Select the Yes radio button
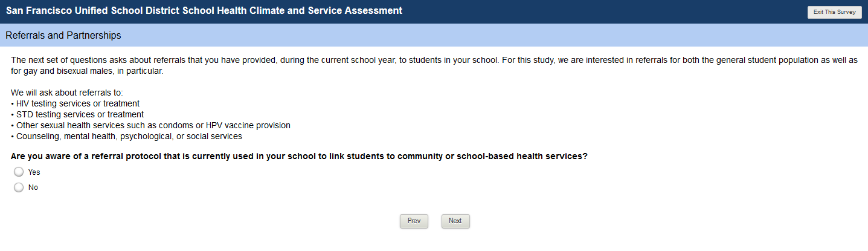This screenshot has height=251, width=868. [x=19, y=172]
